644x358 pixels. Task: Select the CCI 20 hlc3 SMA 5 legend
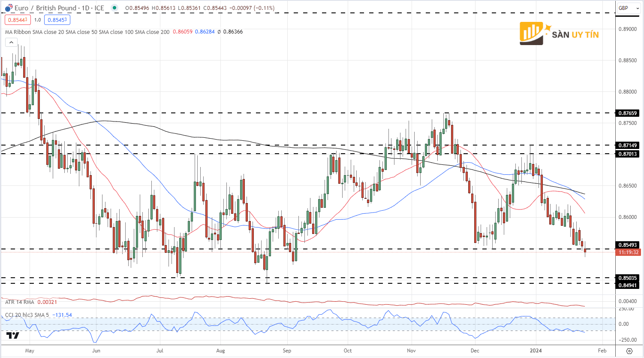click(x=27, y=315)
